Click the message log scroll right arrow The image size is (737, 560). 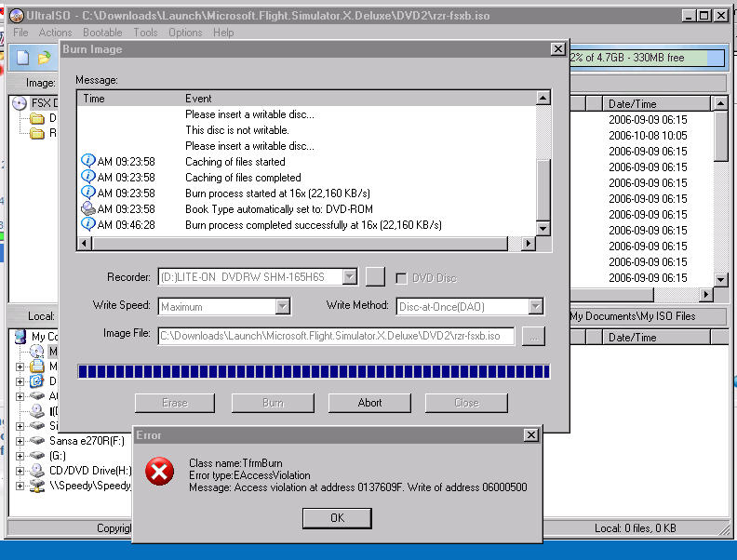pos(529,244)
